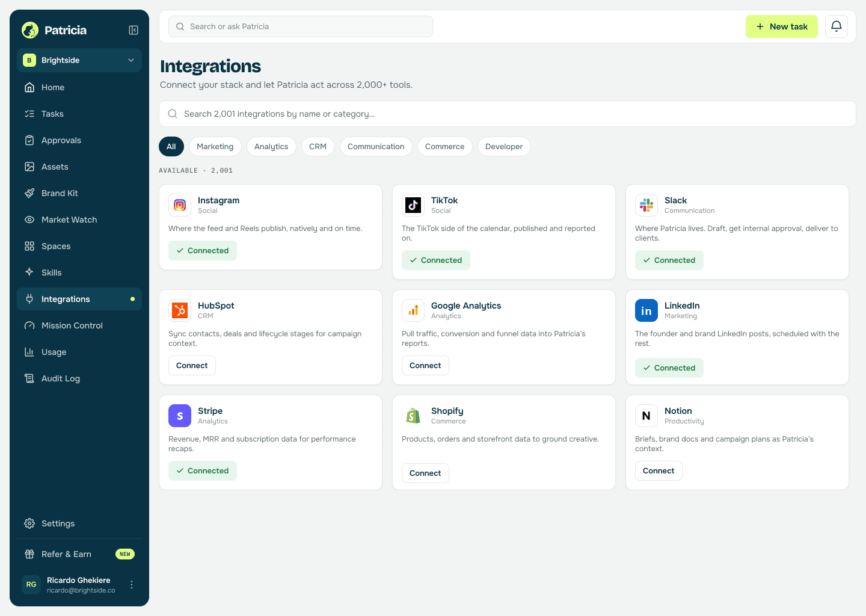The image size is (866, 616).
Task: Click the Assets image icon
Action: [x=29, y=167]
